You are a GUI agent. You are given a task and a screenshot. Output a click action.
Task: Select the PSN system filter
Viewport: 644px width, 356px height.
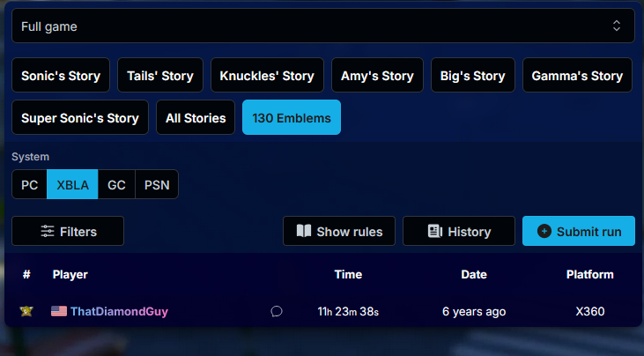coord(157,185)
